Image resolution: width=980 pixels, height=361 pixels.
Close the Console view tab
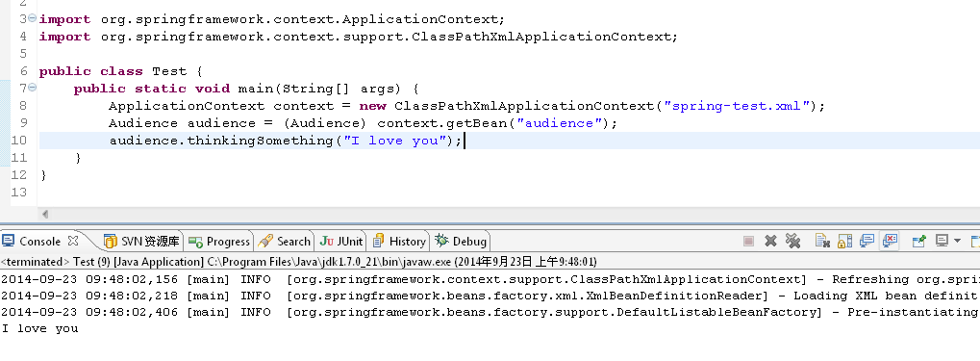72,241
